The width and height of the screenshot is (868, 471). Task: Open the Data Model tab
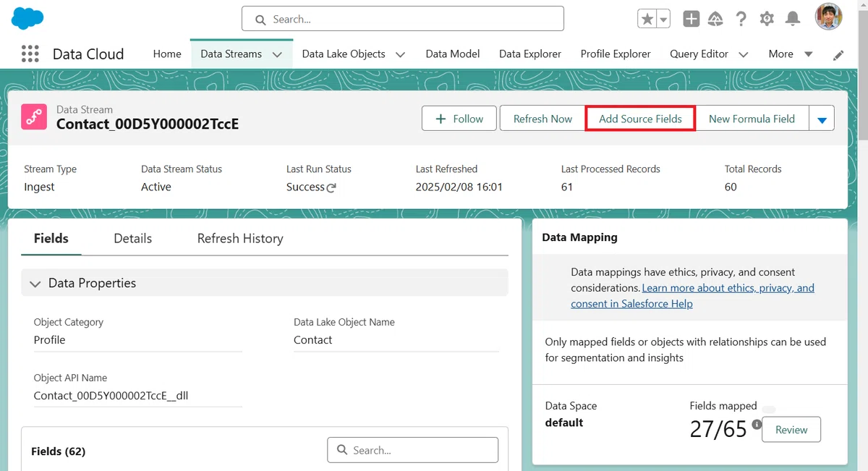(452, 54)
